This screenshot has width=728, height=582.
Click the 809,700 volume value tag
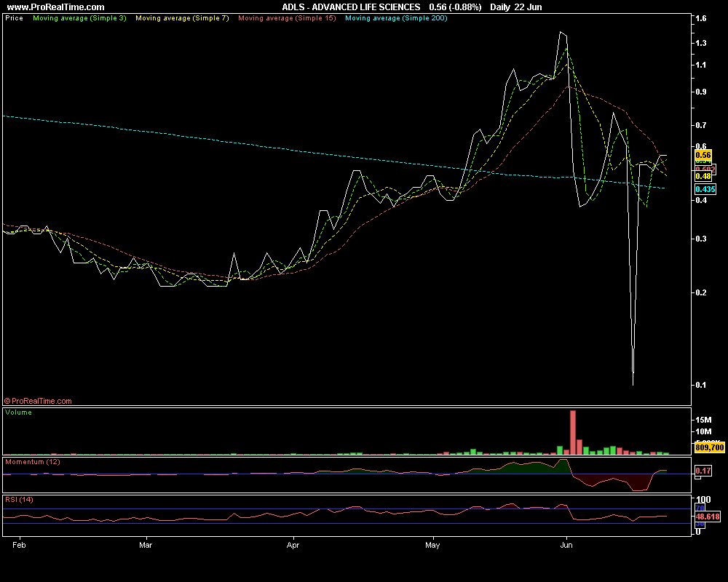click(709, 448)
